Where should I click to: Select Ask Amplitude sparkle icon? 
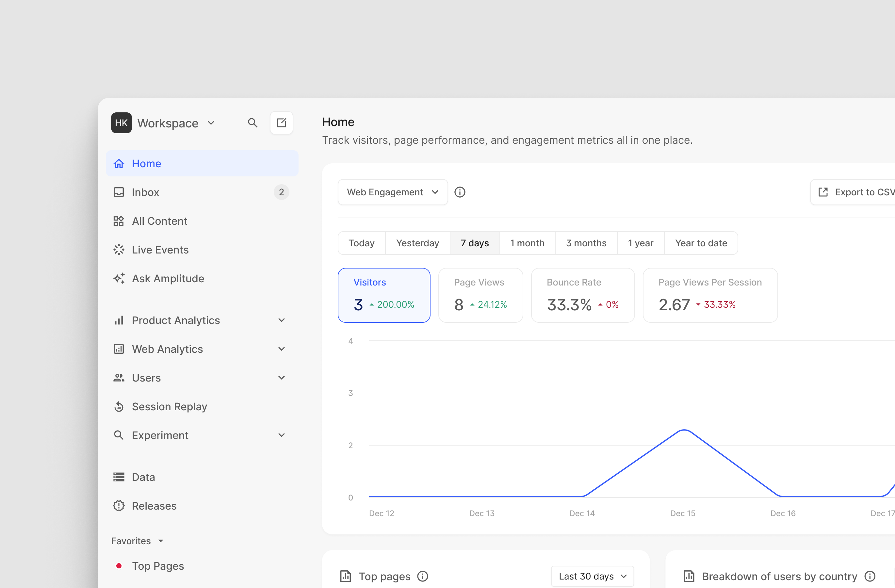point(119,278)
